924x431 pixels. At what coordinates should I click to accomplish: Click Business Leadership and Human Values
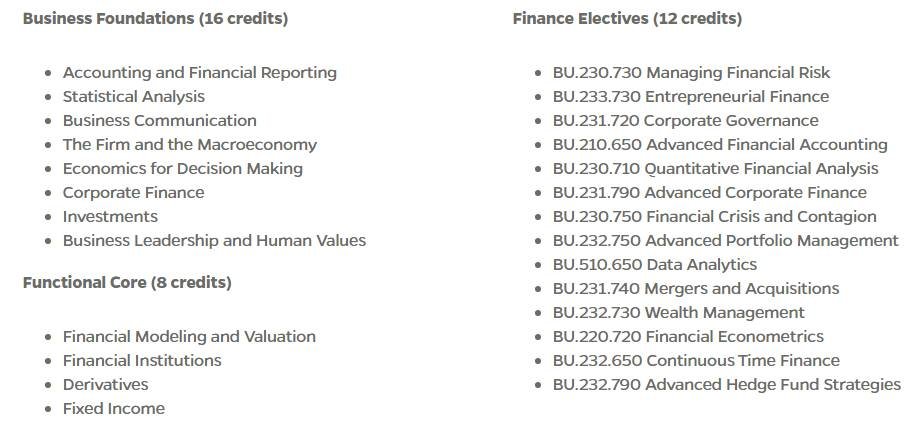214,241
